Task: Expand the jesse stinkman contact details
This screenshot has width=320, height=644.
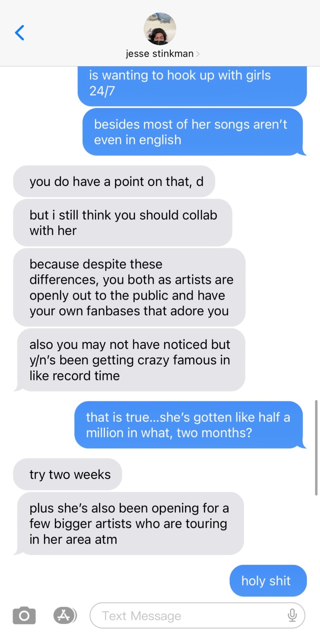Action: click(163, 54)
